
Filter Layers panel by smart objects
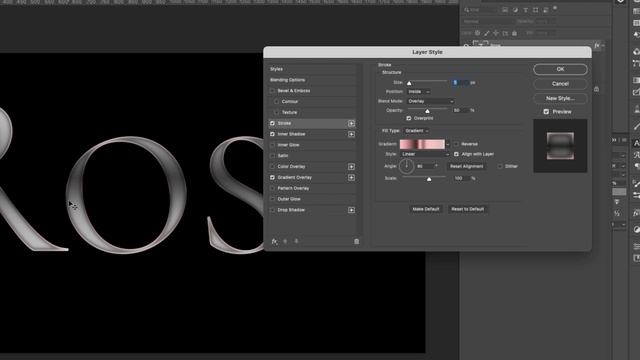click(546, 10)
